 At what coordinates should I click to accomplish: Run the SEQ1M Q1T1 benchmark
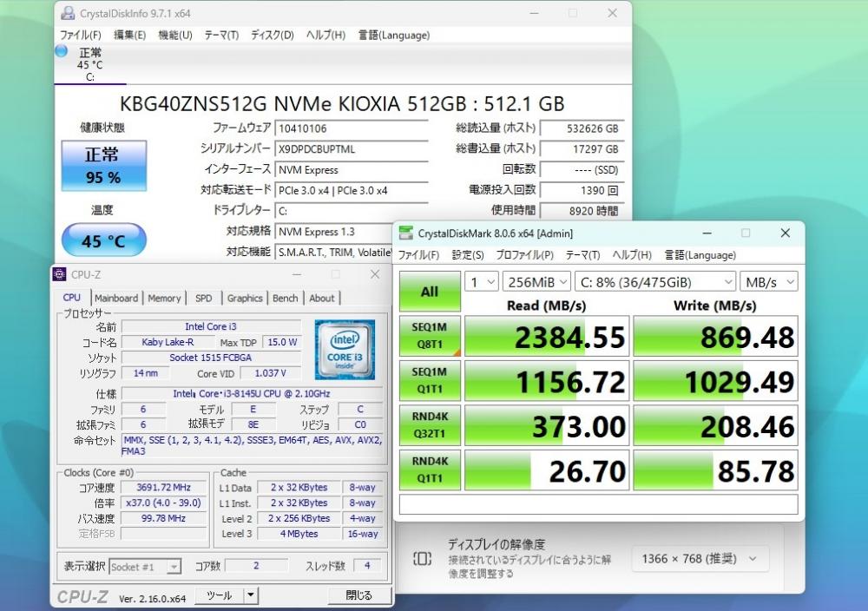pyautogui.click(x=430, y=380)
